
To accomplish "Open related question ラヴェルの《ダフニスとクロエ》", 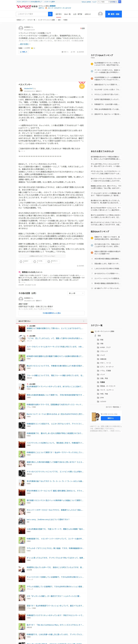I will pos(55,548).
